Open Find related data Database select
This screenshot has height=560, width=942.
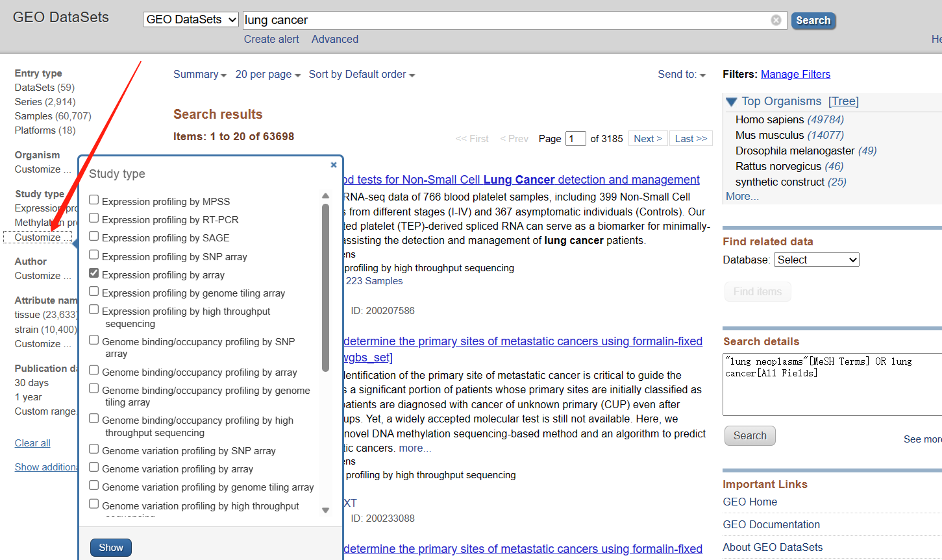click(816, 260)
